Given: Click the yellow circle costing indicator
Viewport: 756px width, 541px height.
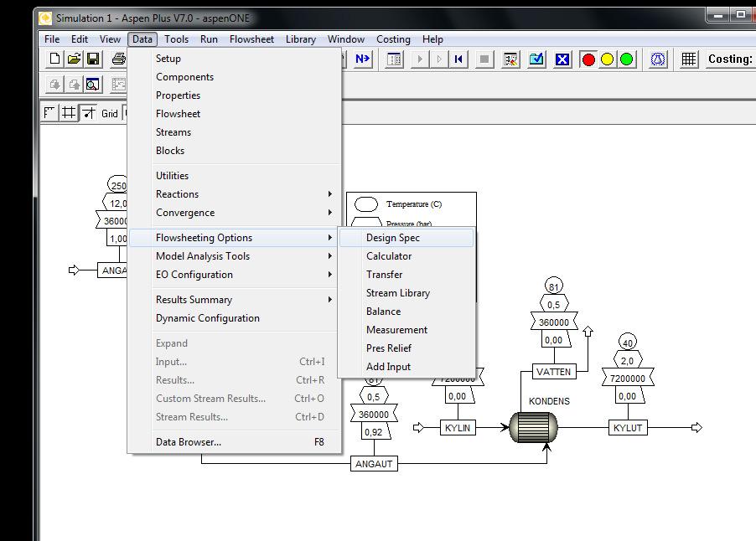Looking at the screenshot, I should [x=607, y=59].
